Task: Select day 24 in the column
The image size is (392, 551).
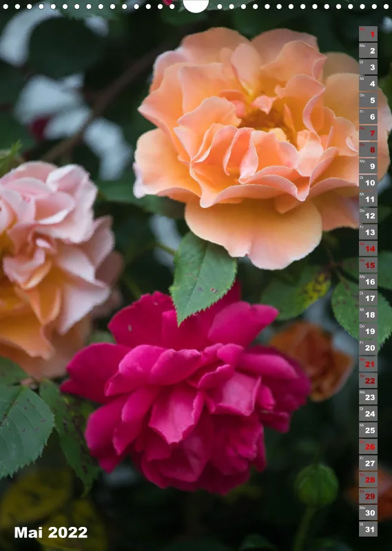Action: click(368, 414)
